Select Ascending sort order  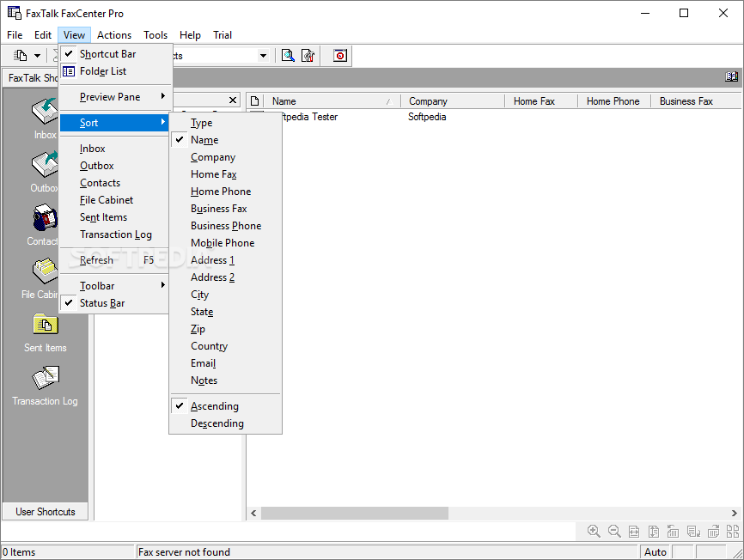[225, 406]
